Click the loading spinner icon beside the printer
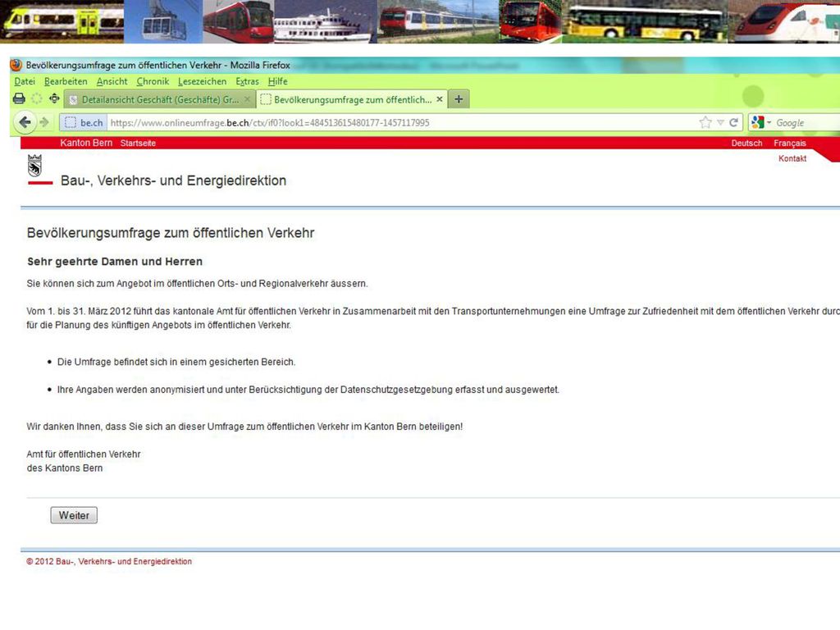 click(36, 98)
